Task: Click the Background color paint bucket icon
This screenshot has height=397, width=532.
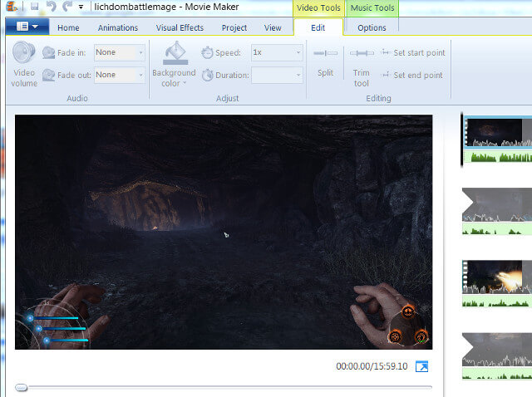Action: 175,53
